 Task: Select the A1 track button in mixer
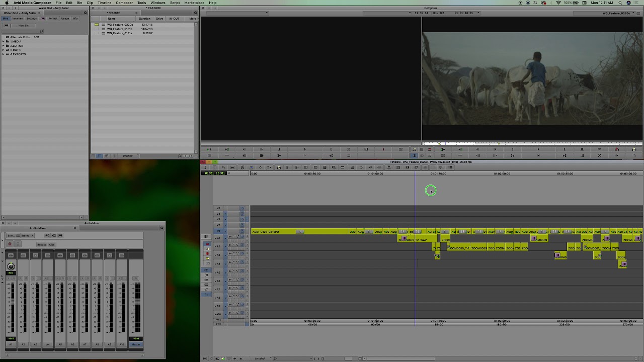tap(11, 344)
